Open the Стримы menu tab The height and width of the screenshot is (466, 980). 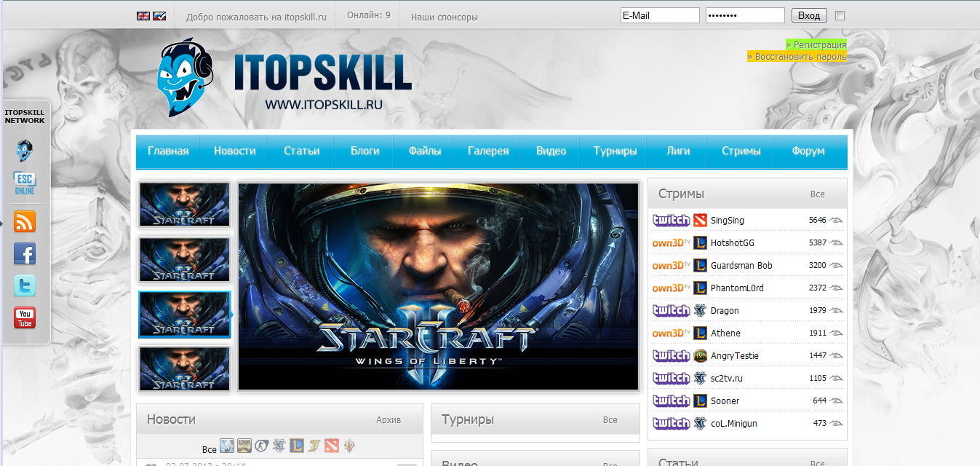tap(741, 151)
